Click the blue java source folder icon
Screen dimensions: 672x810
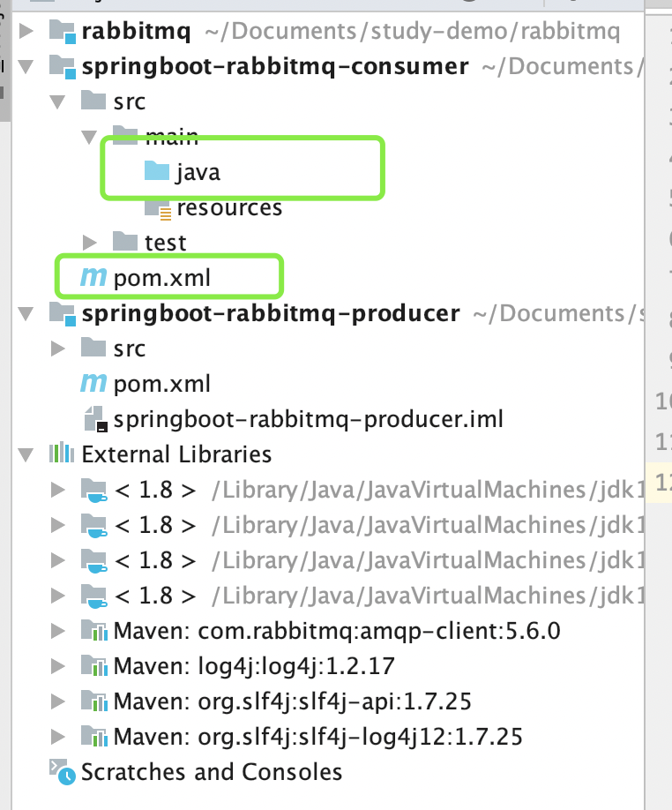click(157, 172)
